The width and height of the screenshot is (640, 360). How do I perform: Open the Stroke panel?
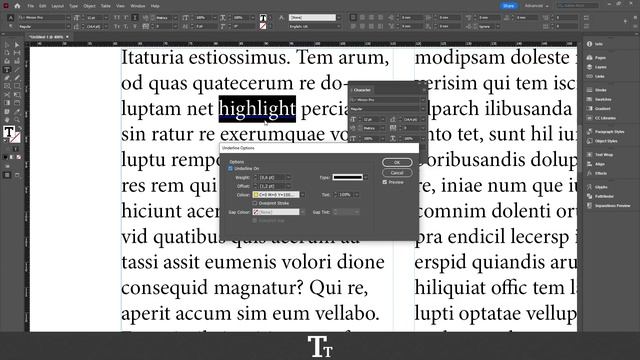point(596,90)
